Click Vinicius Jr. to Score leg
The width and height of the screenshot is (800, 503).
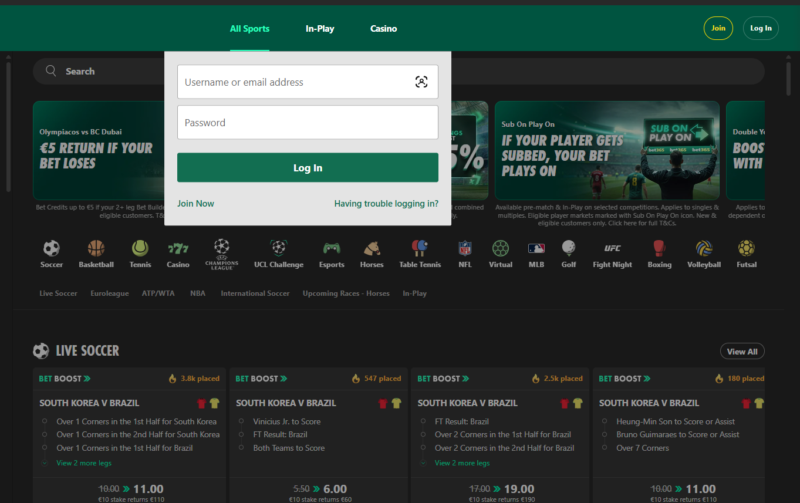(x=287, y=421)
